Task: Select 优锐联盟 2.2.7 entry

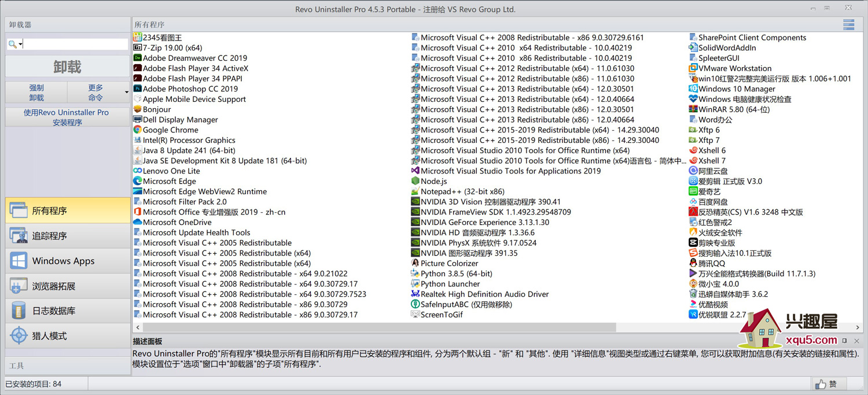Action: coord(717,315)
